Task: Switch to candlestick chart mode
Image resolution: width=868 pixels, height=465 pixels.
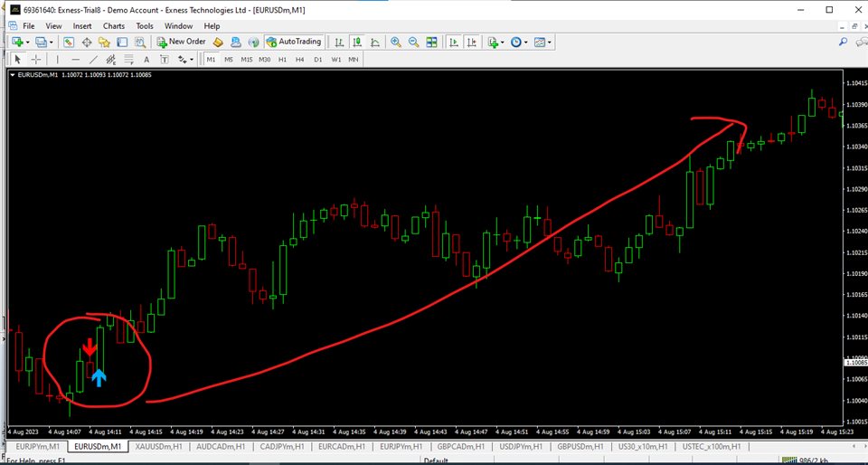Action: pyautogui.click(x=357, y=43)
